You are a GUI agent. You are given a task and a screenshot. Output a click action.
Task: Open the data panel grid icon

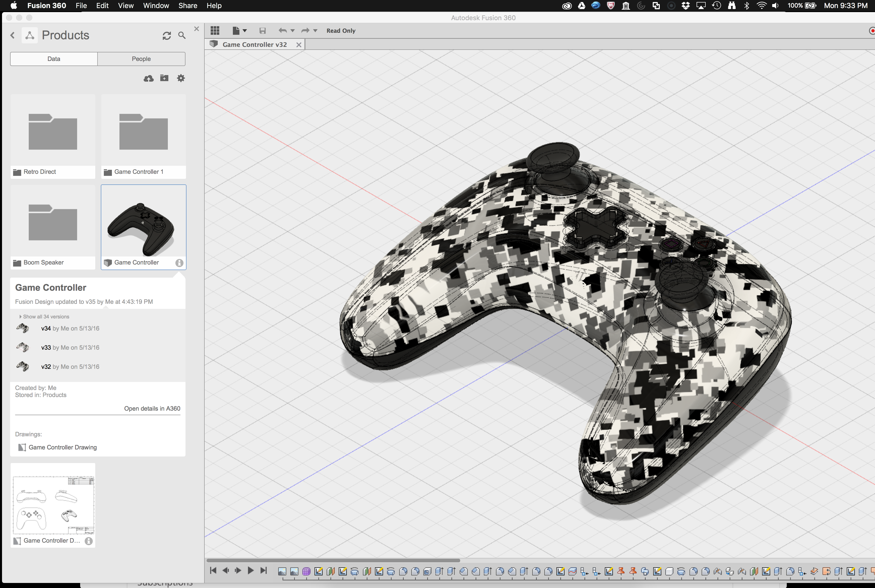[x=215, y=30]
